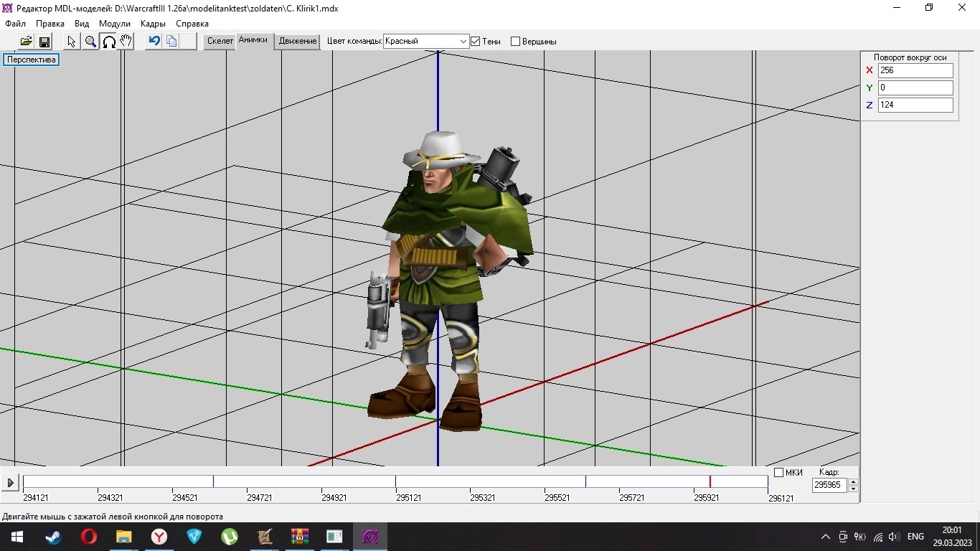The height and width of the screenshot is (551, 980).
Task: Show hidden system tray icons
Action: tap(825, 537)
